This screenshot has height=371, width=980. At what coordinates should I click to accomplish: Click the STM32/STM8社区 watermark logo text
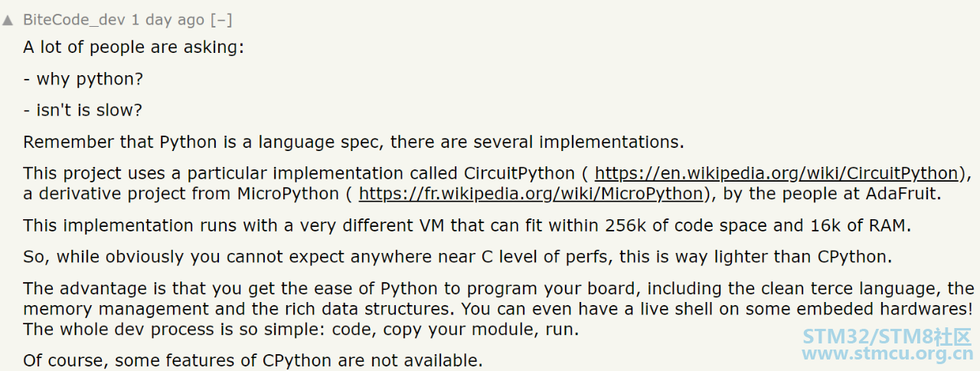(x=887, y=337)
